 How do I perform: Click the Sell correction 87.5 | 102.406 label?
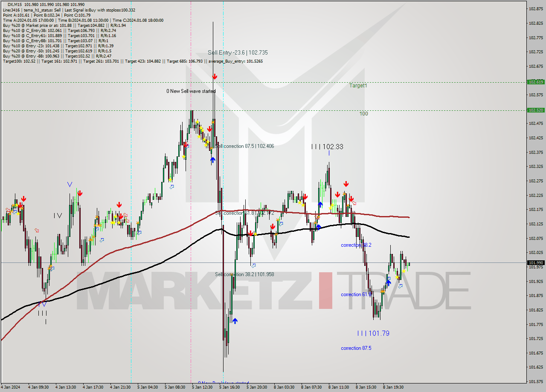click(244, 146)
